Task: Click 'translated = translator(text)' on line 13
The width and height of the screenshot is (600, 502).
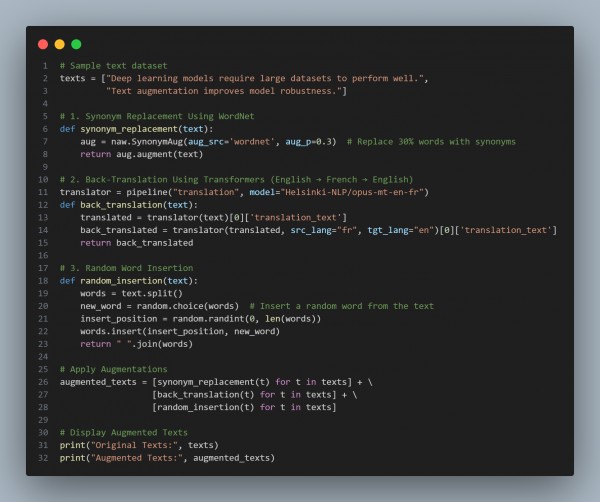Action: (154, 217)
